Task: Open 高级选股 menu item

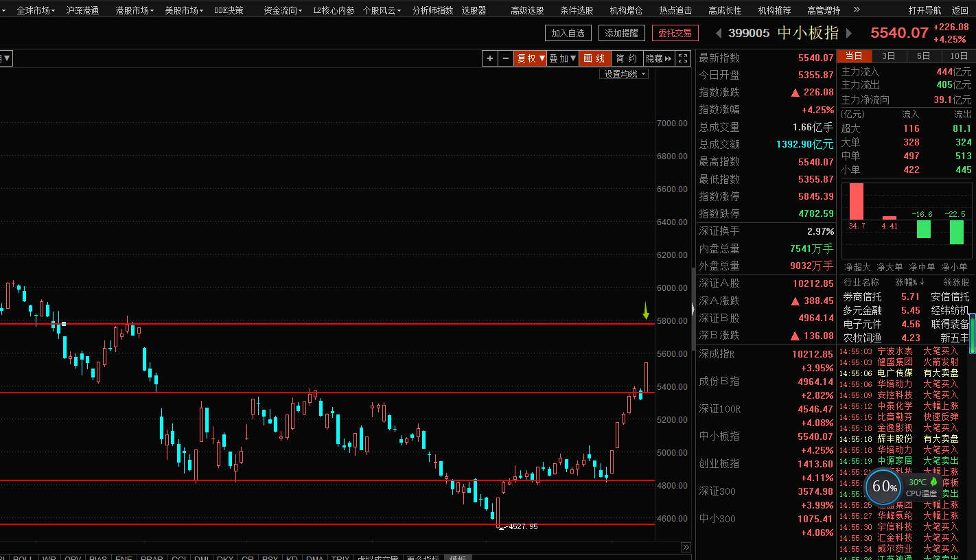Action: (527, 10)
